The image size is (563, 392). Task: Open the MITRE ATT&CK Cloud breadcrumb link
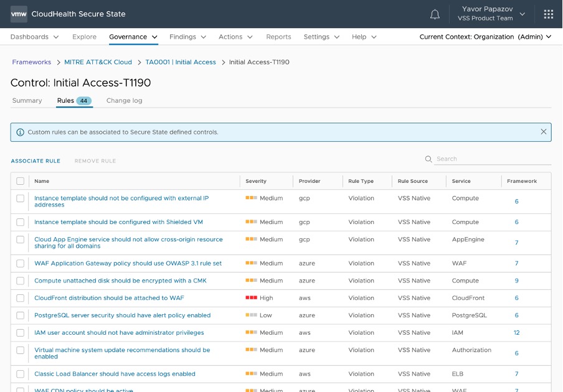pyautogui.click(x=98, y=62)
